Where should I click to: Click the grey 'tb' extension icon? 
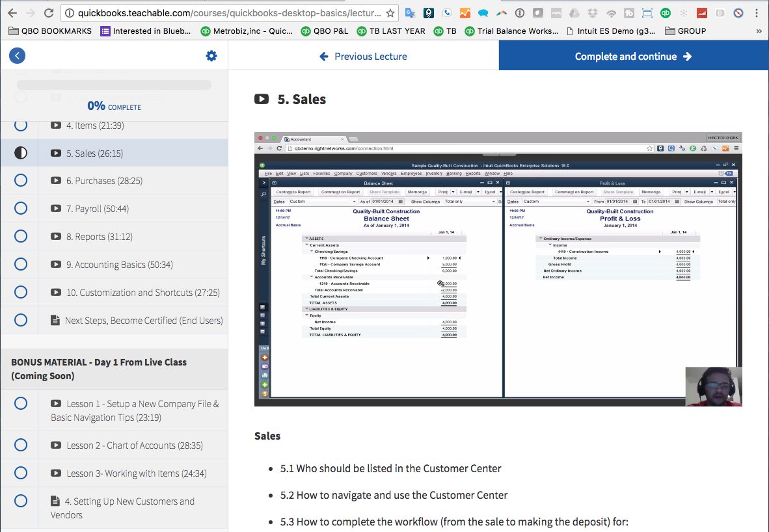tap(628, 13)
